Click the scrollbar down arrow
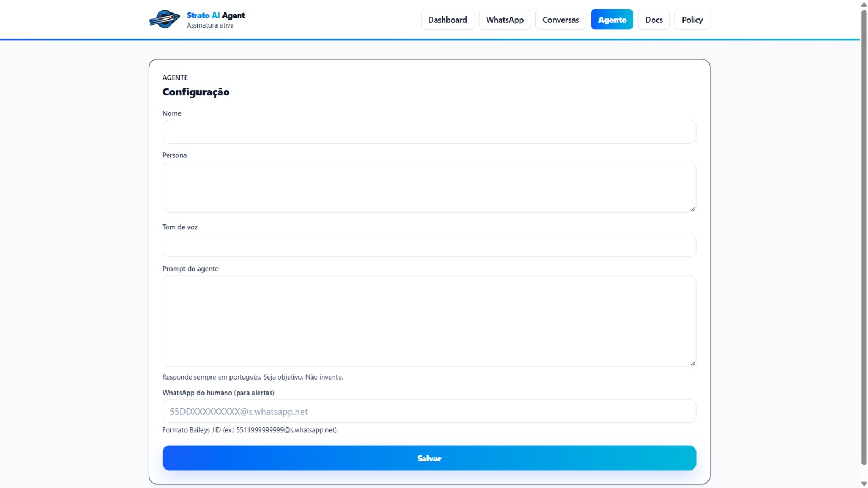The image size is (868, 488). click(864, 484)
